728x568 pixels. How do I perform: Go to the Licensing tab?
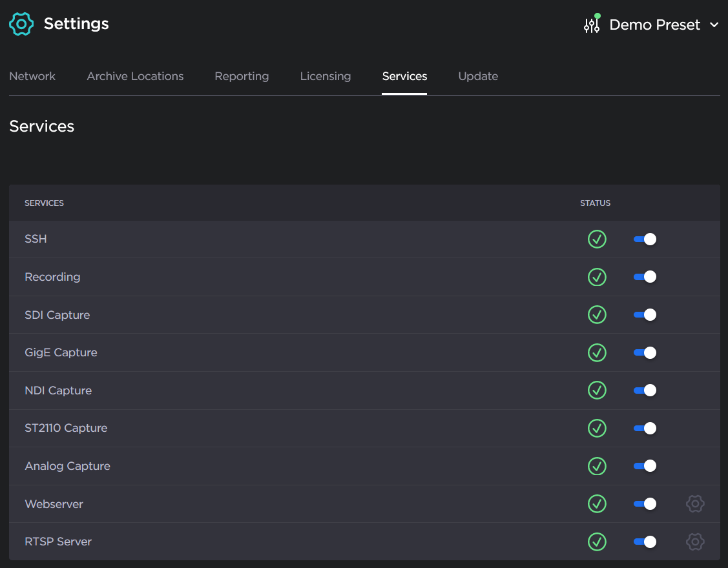(x=325, y=76)
